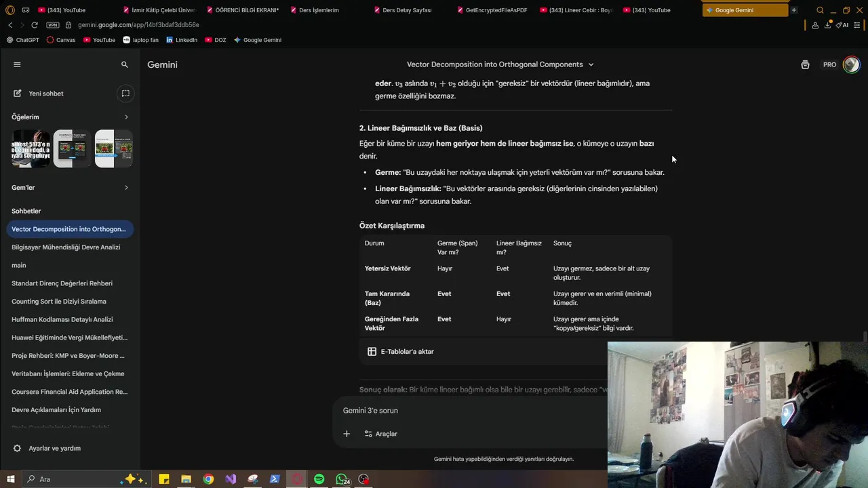Screen dimensions: 868x488
Task: Expand the Gem'ler section arrow
Action: coord(126,188)
